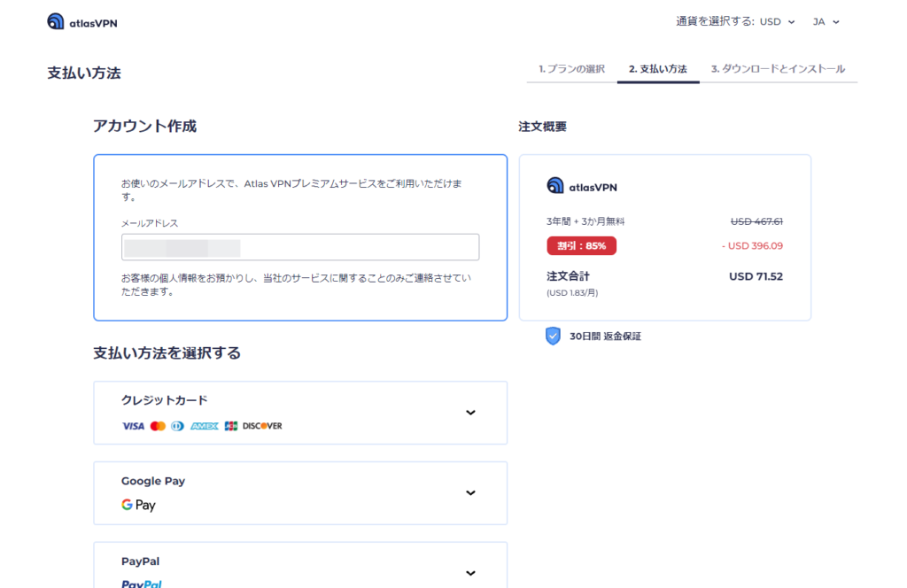The image size is (907, 588).
Task: Click the JCB card icon
Action: pos(231,426)
